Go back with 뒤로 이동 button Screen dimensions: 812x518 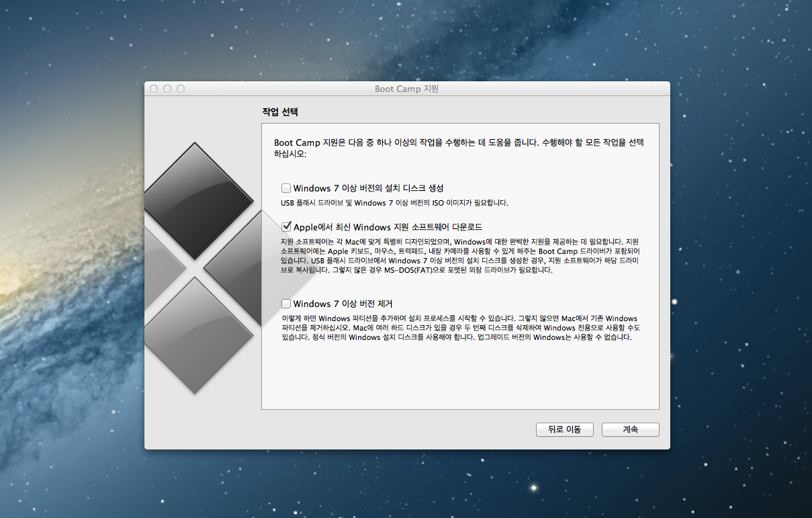[x=564, y=429]
